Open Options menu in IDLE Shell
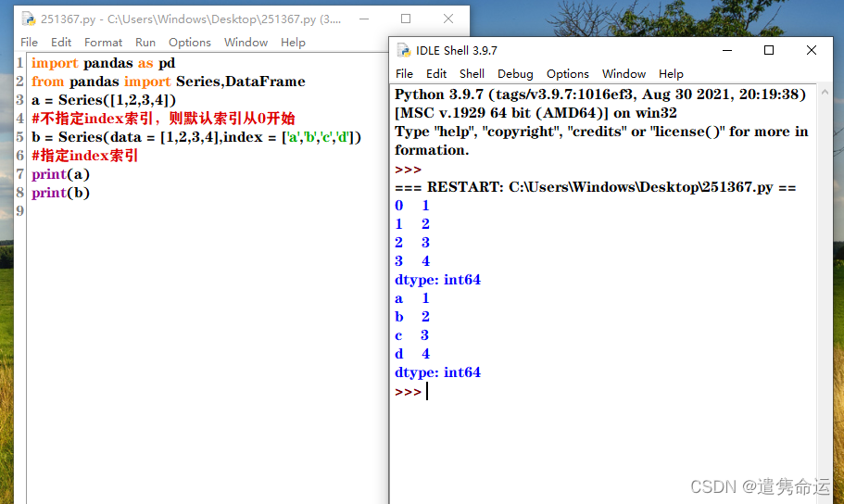Screen dimensions: 844x504 [x=567, y=74]
